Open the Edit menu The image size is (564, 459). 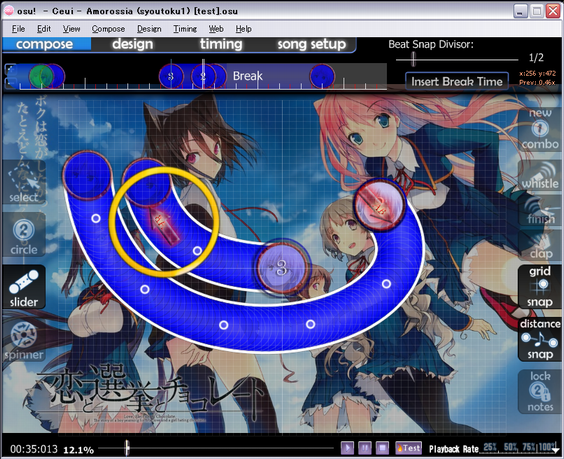tap(44, 29)
